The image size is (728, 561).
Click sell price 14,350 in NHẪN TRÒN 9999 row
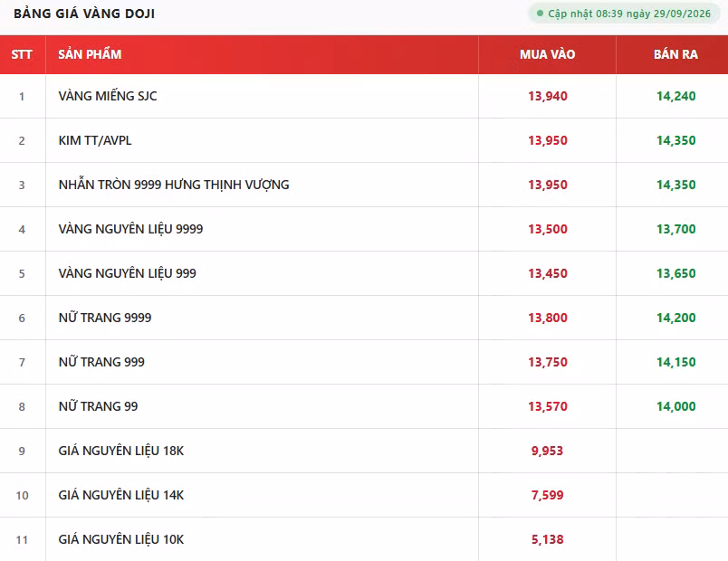click(x=676, y=185)
